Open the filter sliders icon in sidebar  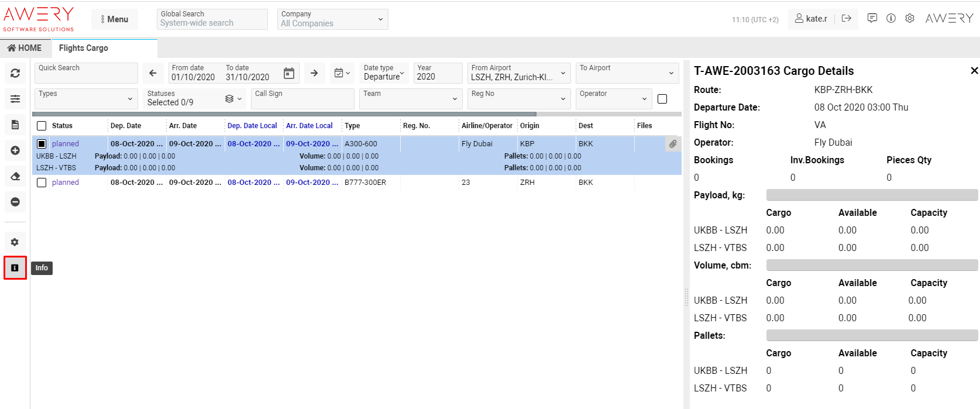coord(15,99)
